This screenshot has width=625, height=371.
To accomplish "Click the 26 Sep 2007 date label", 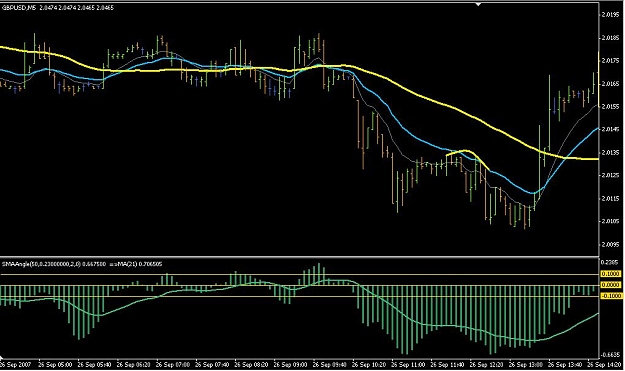I will pos(16,365).
